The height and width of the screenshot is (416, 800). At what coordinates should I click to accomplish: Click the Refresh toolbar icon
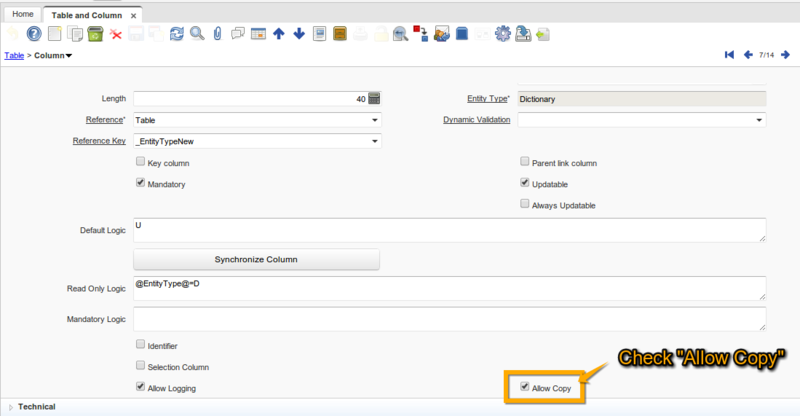(x=177, y=34)
